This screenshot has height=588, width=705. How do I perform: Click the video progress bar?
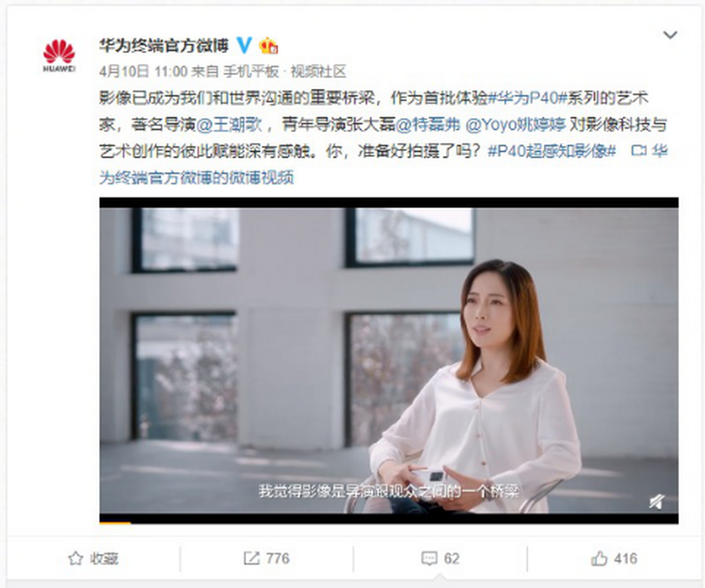pyautogui.click(x=389, y=522)
